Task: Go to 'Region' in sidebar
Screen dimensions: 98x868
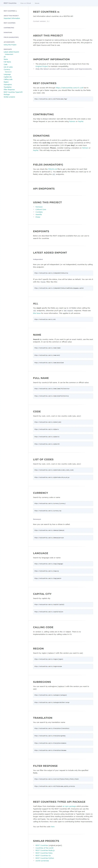Action: coord(6,82)
